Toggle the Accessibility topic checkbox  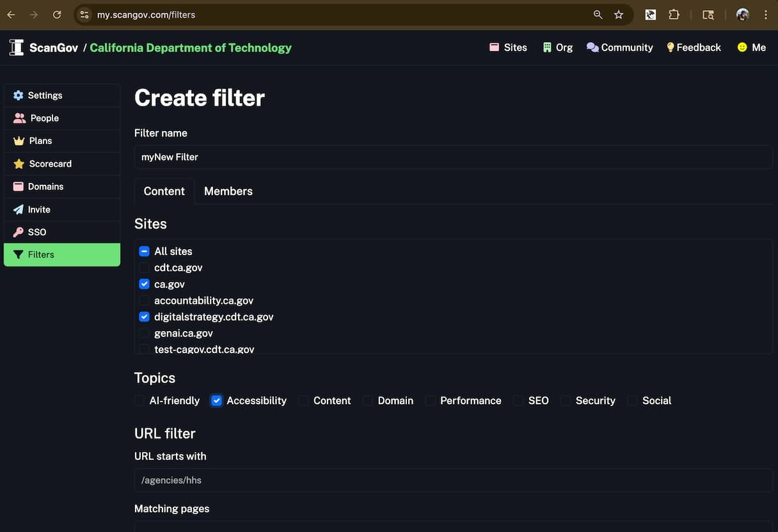click(x=216, y=400)
